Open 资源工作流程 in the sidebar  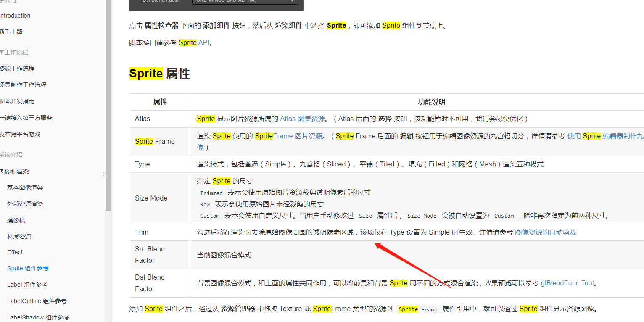[x=17, y=69]
